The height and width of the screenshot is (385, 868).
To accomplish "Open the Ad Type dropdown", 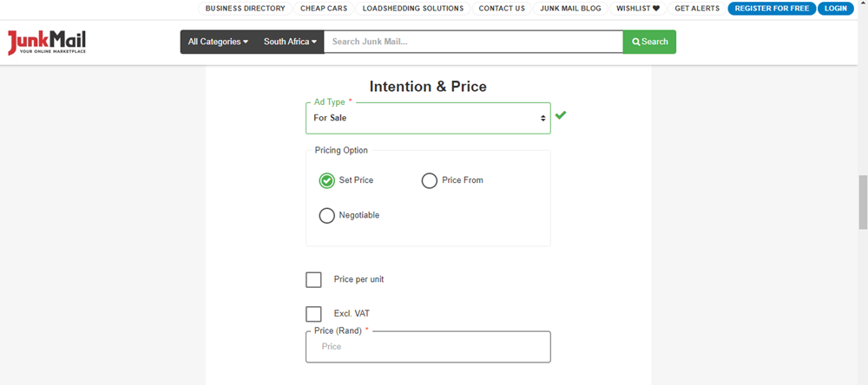I will [x=428, y=118].
